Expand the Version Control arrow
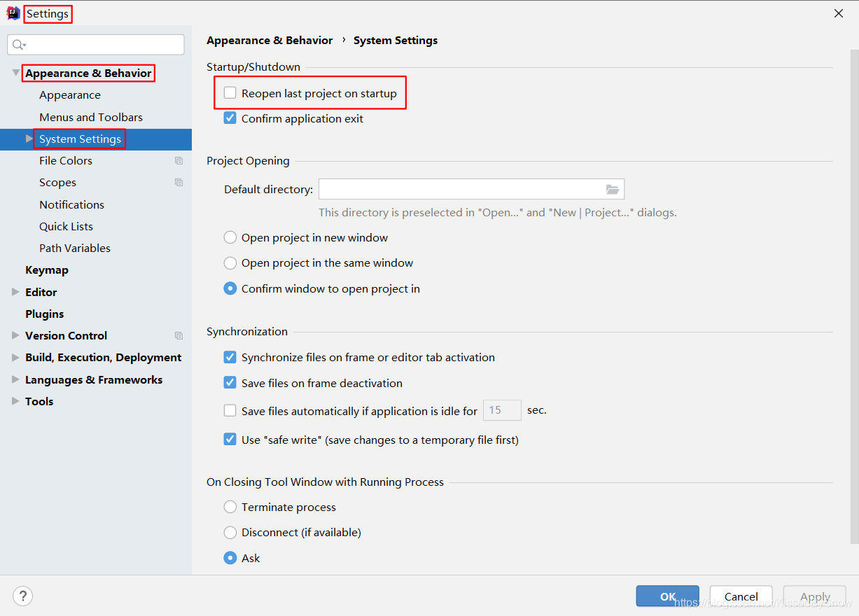859x616 pixels. [15, 335]
